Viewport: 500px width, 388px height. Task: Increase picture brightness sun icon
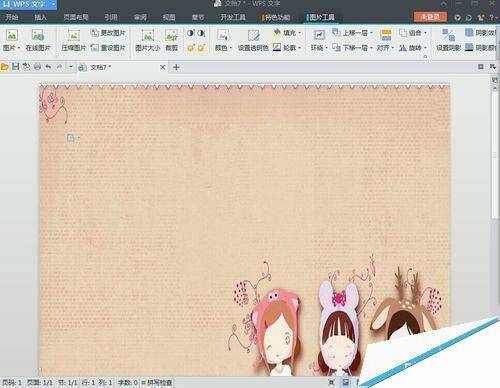tap(191, 48)
